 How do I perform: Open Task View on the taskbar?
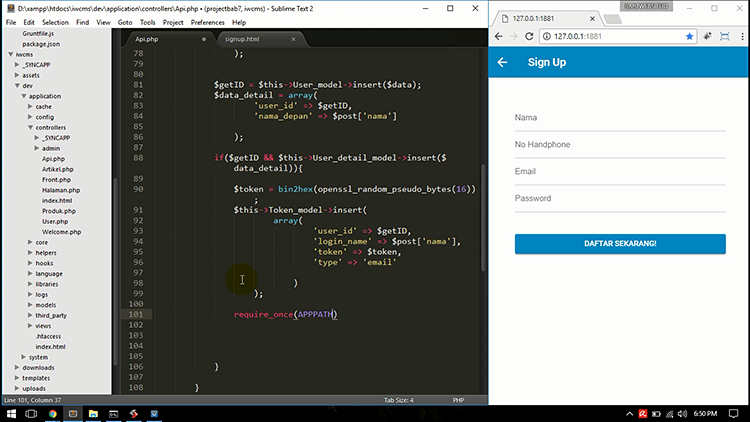(x=31, y=413)
